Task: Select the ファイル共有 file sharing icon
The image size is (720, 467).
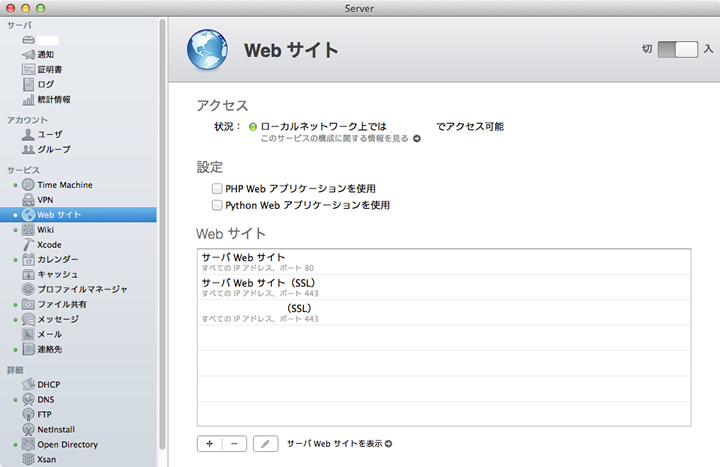Action: (28, 304)
